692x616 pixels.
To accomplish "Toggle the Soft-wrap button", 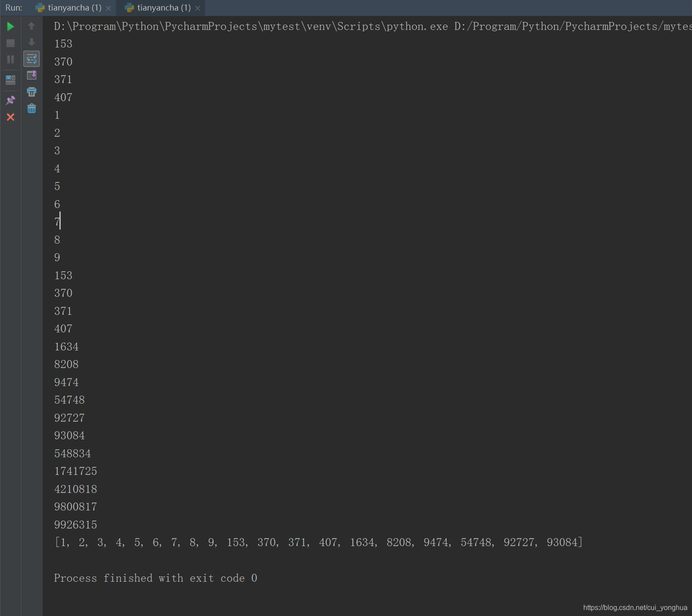I will point(32,59).
